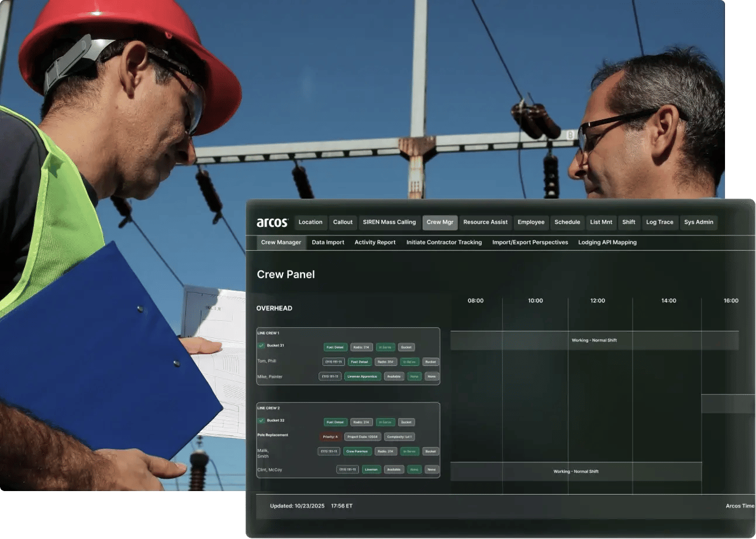Image resolution: width=756 pixels, height=539 pixels.
Task: Uncheck the Bucket 31 checkmark
Action: pos(261,345)
